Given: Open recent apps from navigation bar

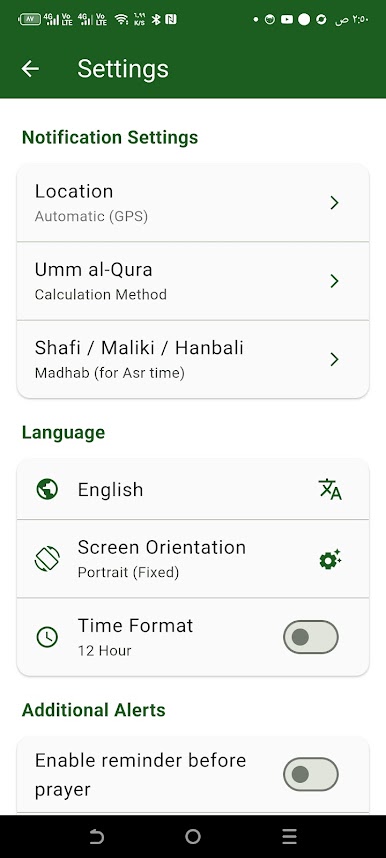Looking at the screenshot, I should [x=289, y=836].
